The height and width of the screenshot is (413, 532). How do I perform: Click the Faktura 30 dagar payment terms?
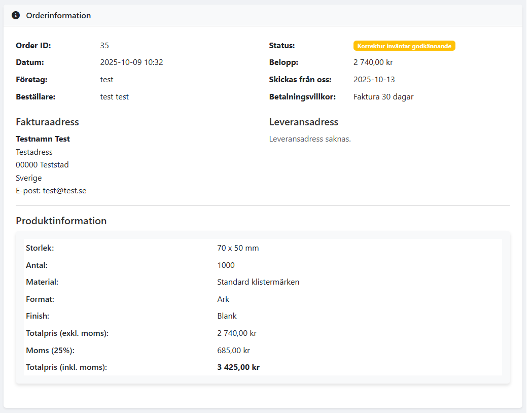coord(383,96)
